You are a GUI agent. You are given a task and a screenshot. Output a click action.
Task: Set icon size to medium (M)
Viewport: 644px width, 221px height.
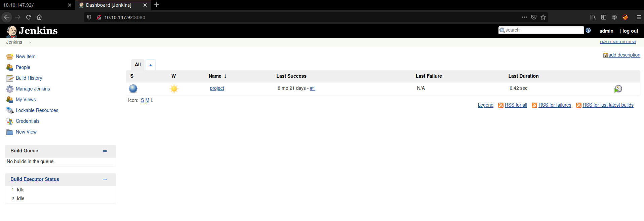(x=147, y=100)
